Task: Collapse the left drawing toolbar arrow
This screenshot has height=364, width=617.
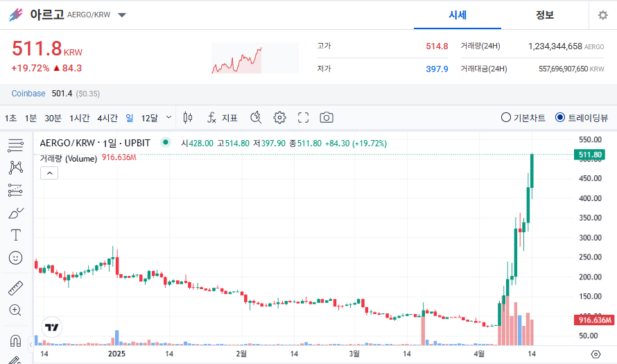Action: pos(31,345)
